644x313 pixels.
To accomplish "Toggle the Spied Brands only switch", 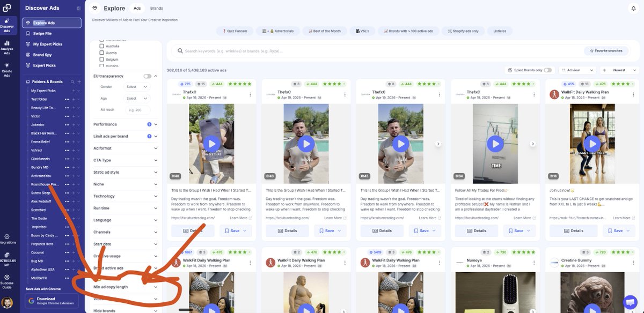I will click(x=548, y=70).
